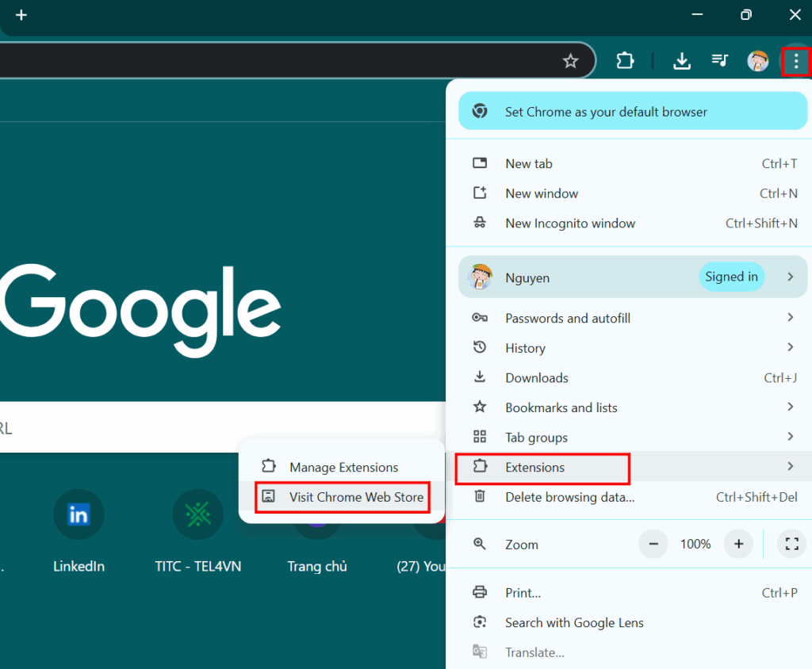This screenshot has height=669, width=812.
Task: Decrease zoom with the minus button
Action: pyautogui.click(x=653, y=545)
